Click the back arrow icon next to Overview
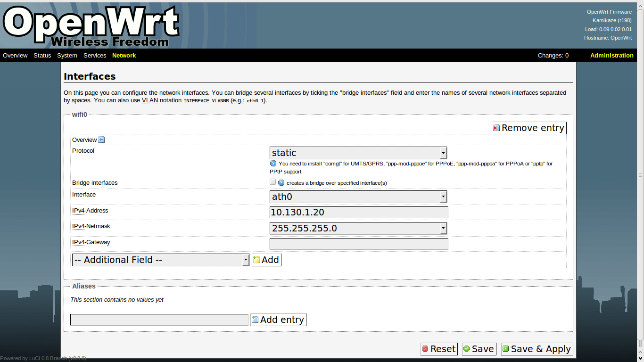 pyautogui.click(x=101, y=140)
